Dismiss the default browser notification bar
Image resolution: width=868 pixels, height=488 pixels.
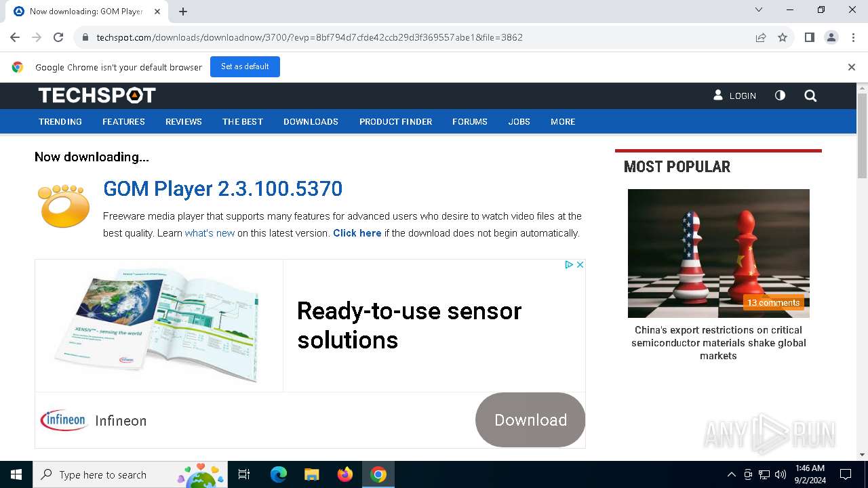coord(852,67)
